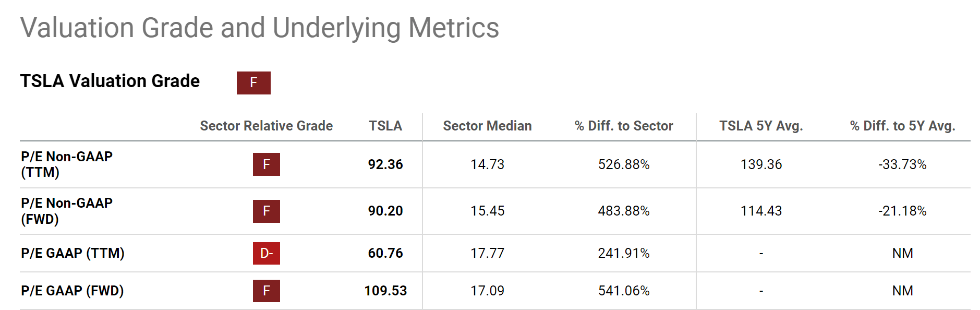Open the P/E Non-GAAP (FWD) metric row label
The height and width of the screenshot is (310, 980).
click(67, 211)
